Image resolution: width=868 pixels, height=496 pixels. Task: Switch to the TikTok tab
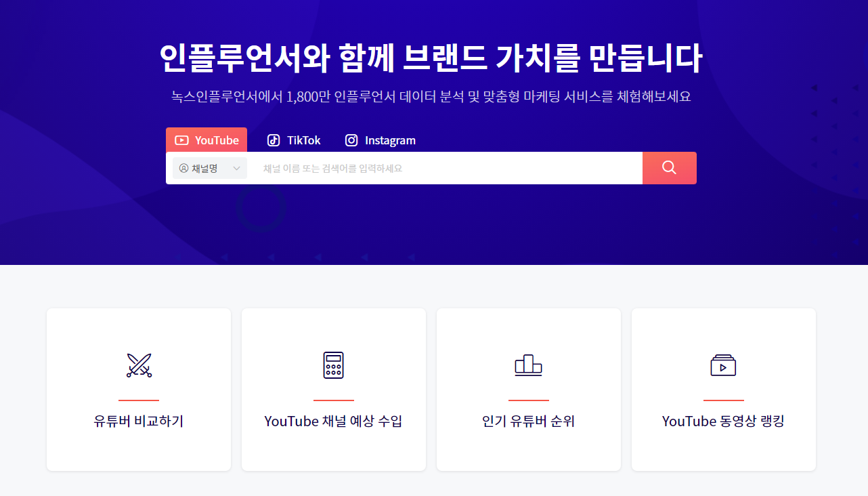294,140
